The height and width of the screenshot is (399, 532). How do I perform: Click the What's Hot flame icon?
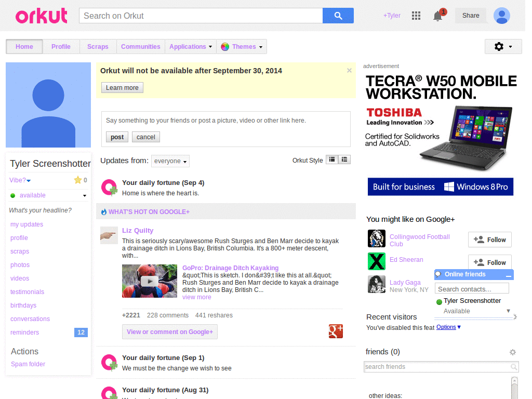(x=104, y=212)
